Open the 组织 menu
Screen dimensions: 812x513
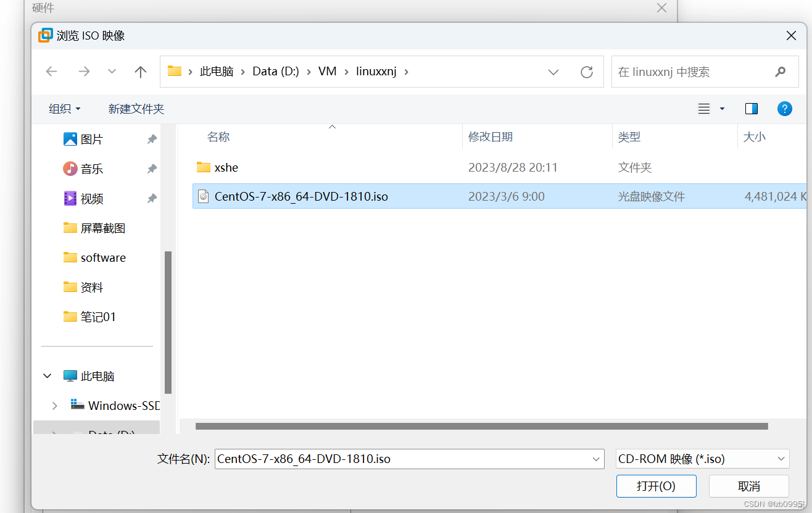(x=65, y=109)
